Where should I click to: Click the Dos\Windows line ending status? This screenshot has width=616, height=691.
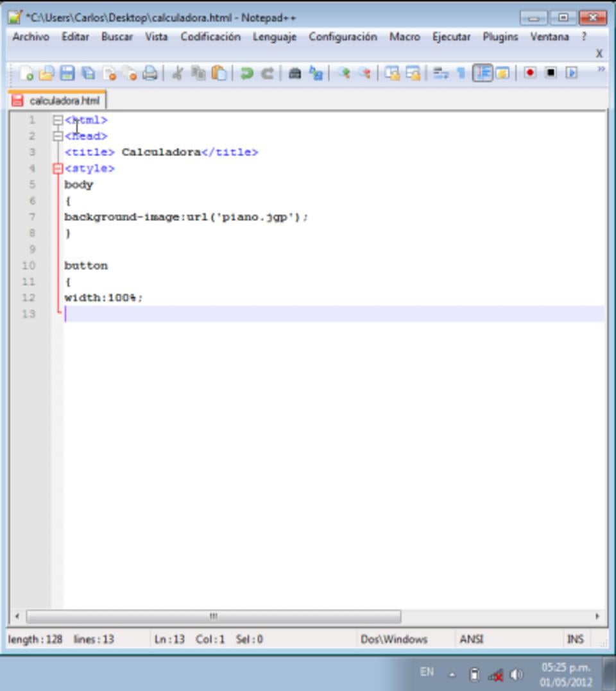[x=394, y=639]
